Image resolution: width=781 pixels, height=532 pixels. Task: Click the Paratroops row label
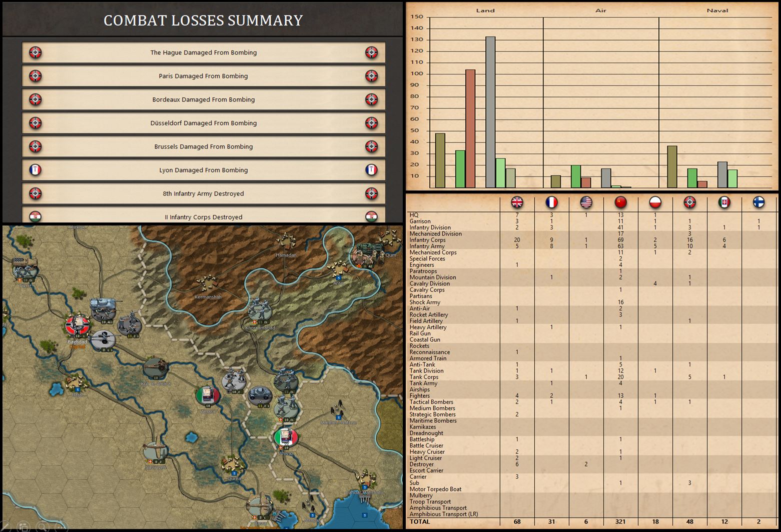coord(423,271)
